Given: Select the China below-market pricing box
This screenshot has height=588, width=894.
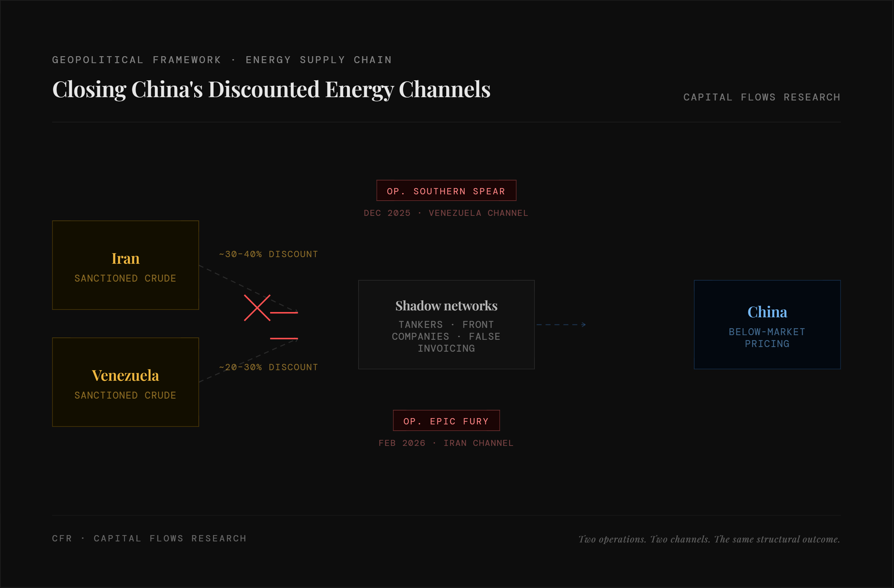Looking at the screenshot, I should [x=767, y=325].
